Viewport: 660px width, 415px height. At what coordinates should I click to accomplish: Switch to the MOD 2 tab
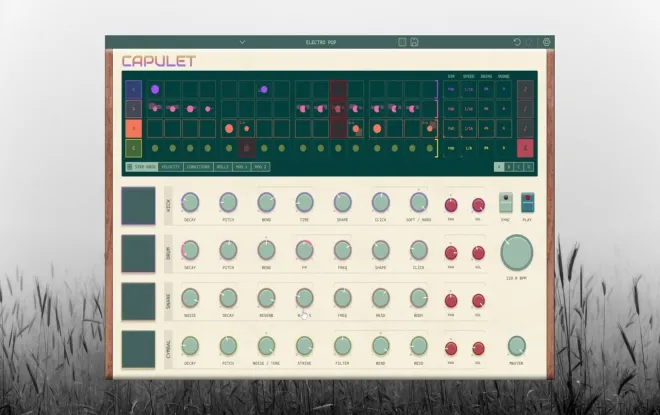pyautogui.click(x=261, y=167)
